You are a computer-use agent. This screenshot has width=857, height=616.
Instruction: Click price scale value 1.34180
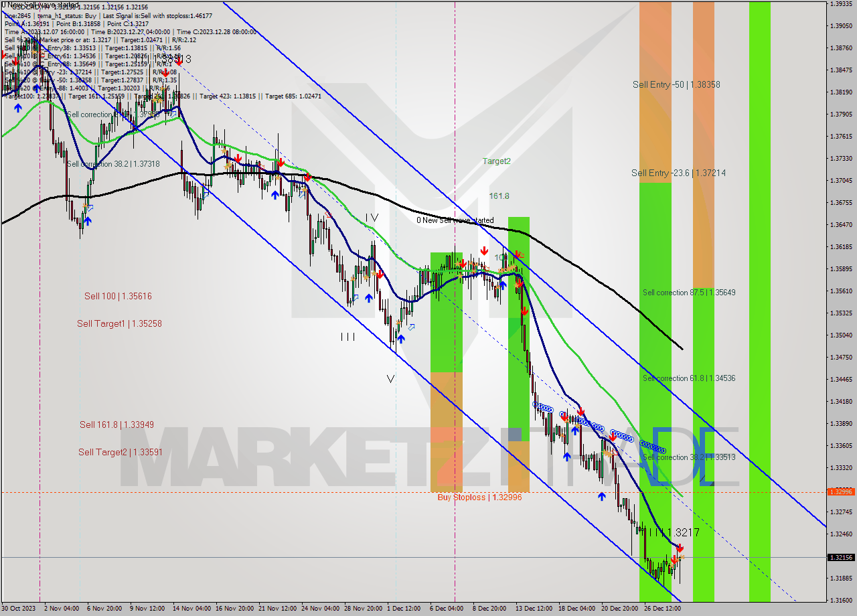(840, 401)
